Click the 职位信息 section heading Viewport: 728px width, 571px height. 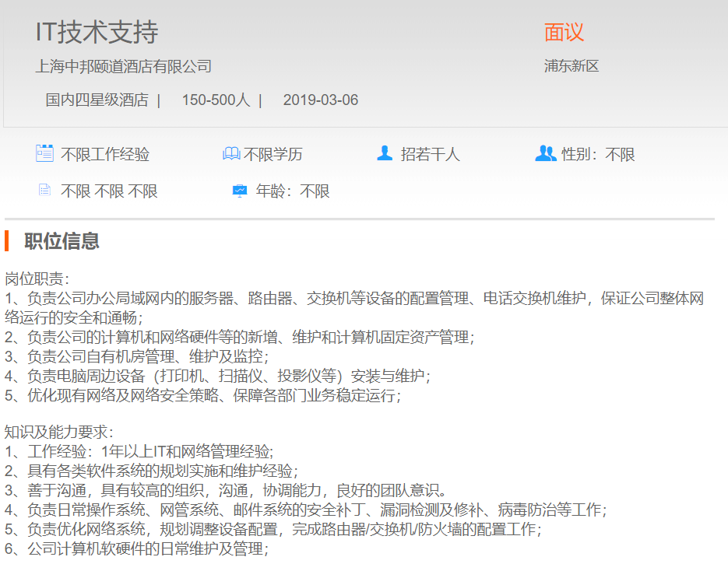[x=62, y=241]
